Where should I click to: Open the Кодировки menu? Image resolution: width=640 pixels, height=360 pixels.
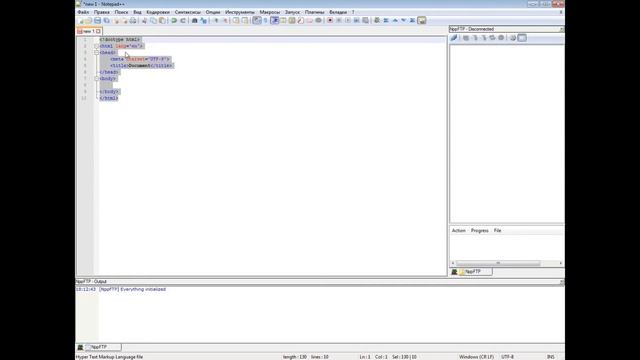click(158, 12)
